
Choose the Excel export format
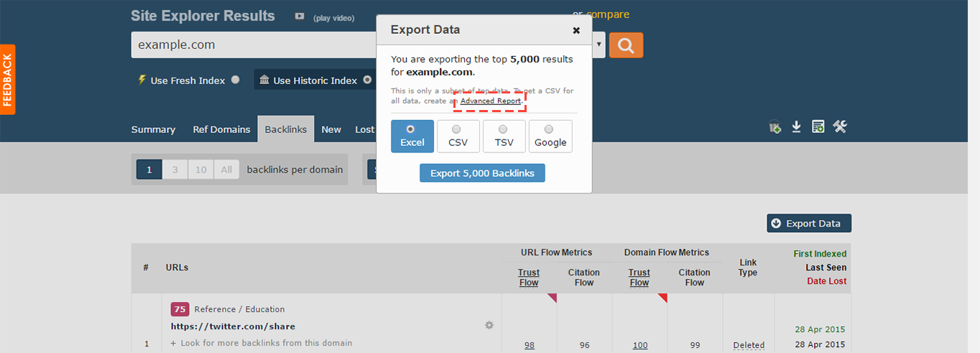click(412, 136)
